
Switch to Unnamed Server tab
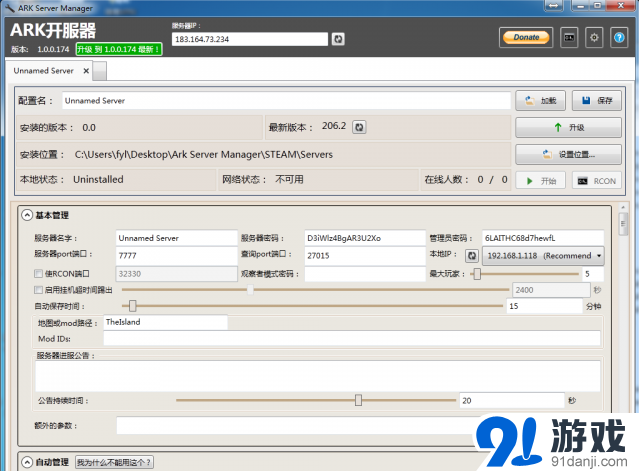43,71
